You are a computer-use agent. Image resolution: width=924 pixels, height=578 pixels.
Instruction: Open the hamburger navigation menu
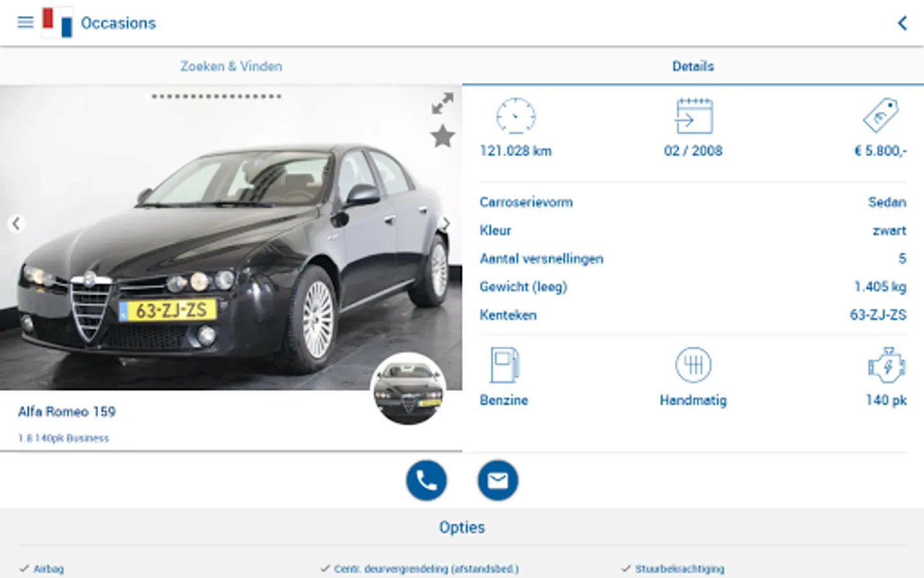point(25,22)
